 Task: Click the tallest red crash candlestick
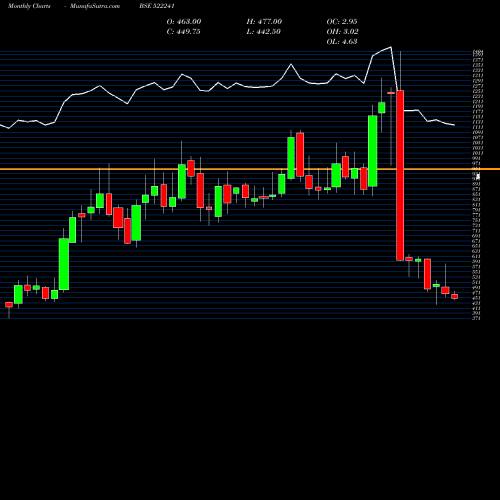tap(400, 175)
